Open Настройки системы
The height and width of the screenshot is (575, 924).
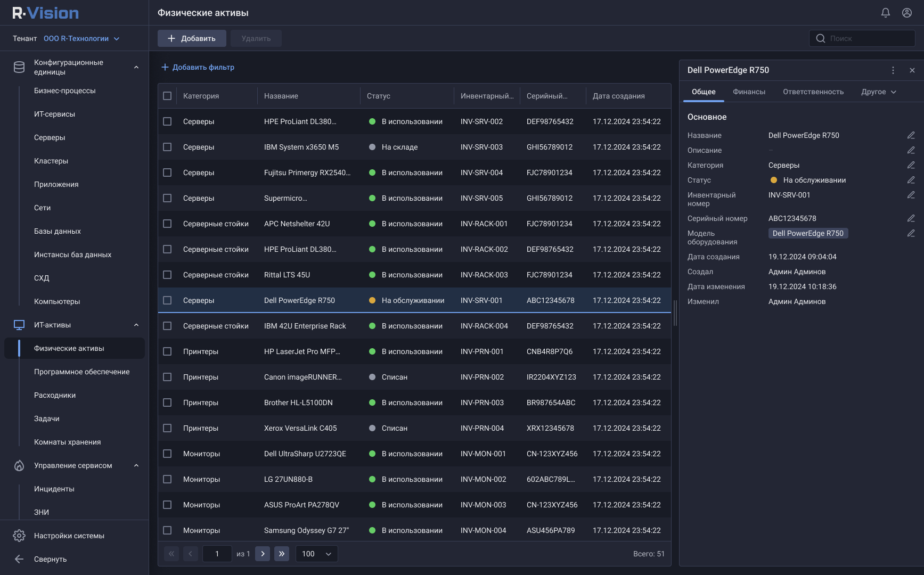69,536
